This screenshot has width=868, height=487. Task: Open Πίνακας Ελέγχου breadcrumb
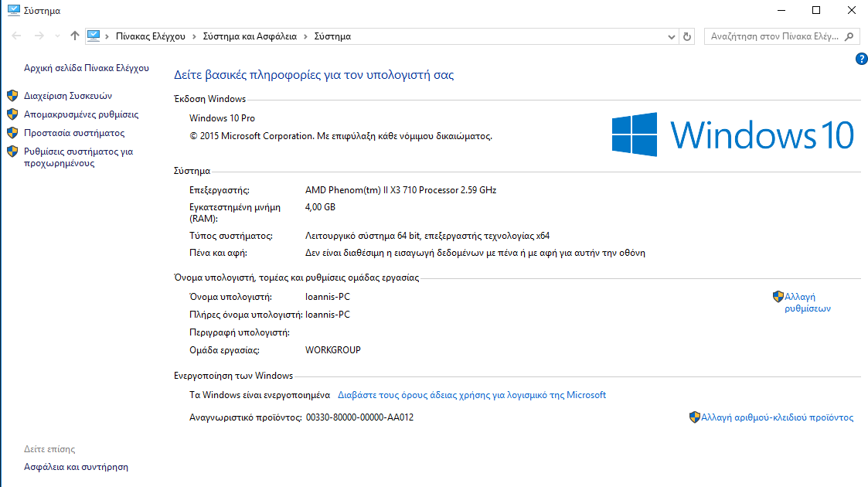[x=151, y=36]
